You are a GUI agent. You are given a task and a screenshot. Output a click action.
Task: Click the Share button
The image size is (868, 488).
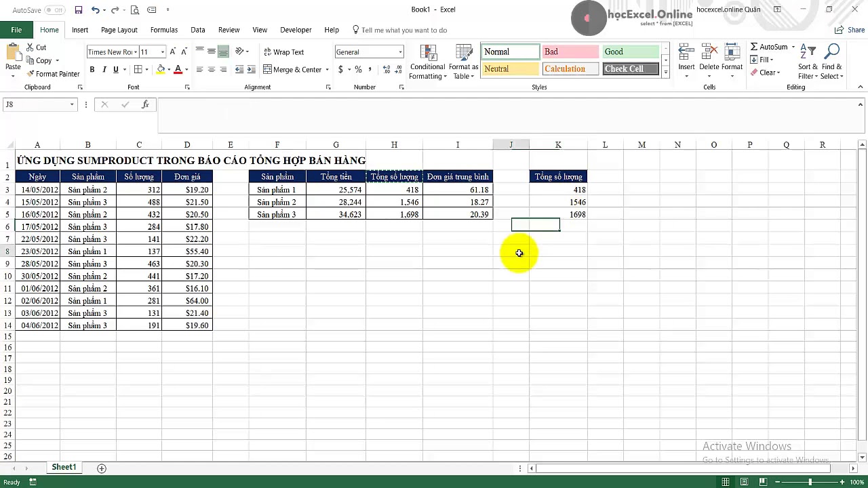850,30
